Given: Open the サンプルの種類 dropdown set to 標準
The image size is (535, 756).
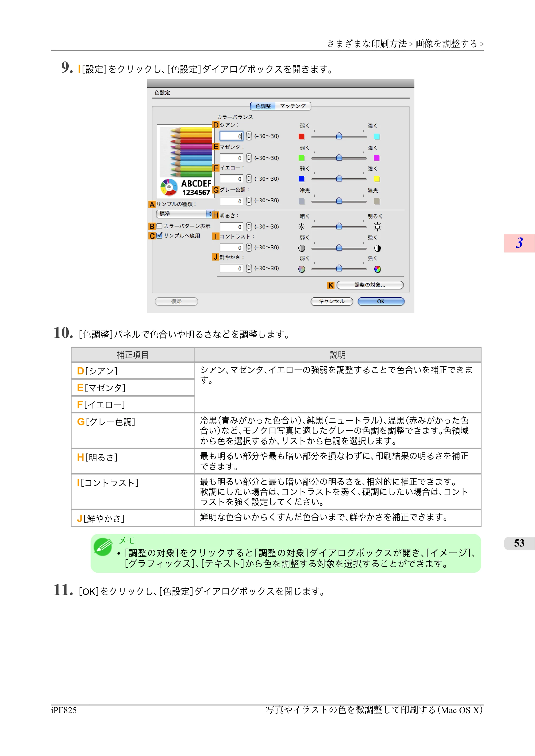Looking at the screenshot, I should click(184, 214).
